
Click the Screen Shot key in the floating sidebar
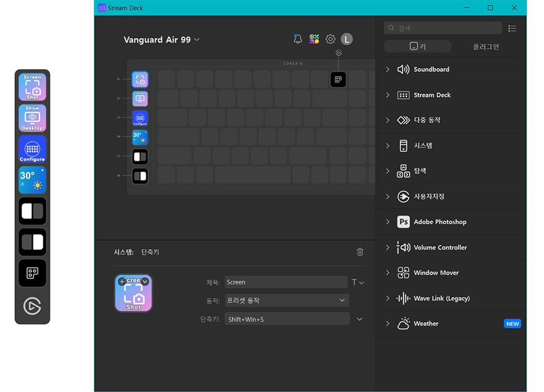tap(32, 87)
